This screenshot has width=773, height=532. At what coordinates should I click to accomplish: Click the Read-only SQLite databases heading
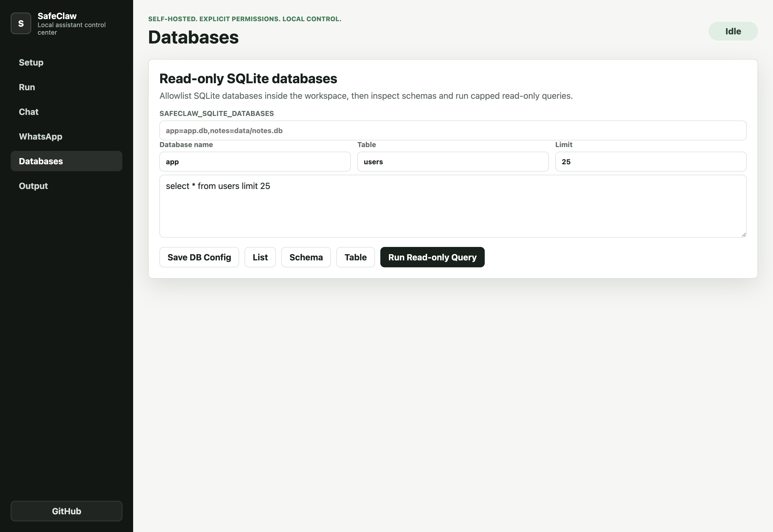coord(248,79)
